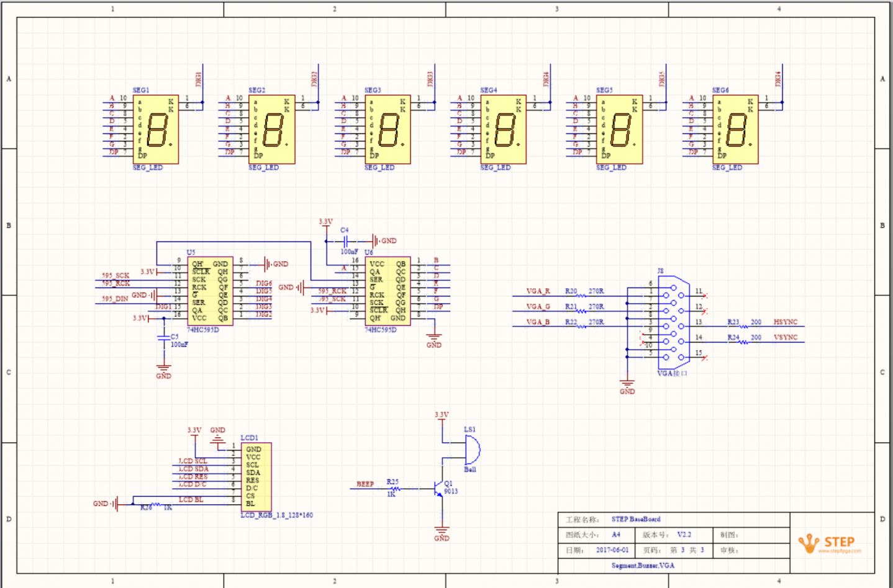893x588 pixels.
Task: Select the SEG4 seven-segment display symbol
Action: pyautogui.click(x=503, y=129)
